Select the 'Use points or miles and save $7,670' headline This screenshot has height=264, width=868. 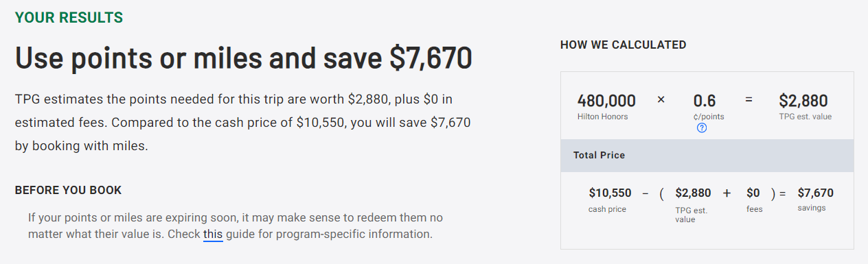pos(244,58)
